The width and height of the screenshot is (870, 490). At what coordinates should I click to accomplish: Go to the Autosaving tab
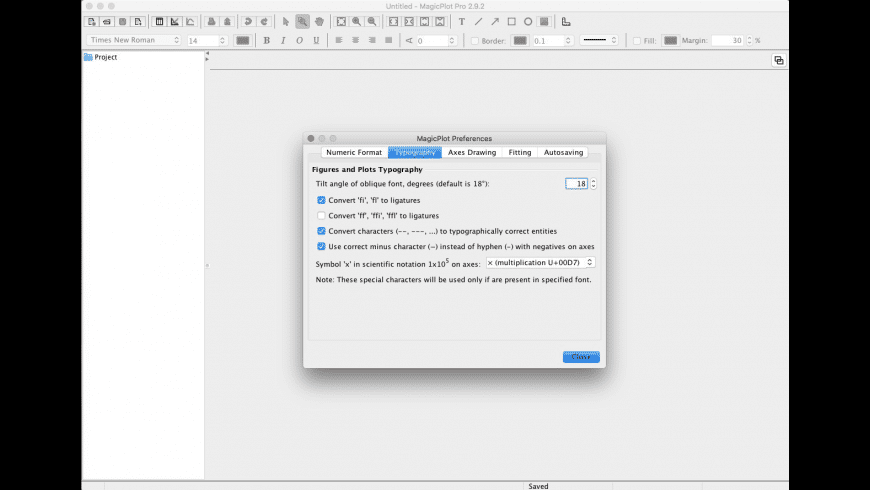(563, 152)
